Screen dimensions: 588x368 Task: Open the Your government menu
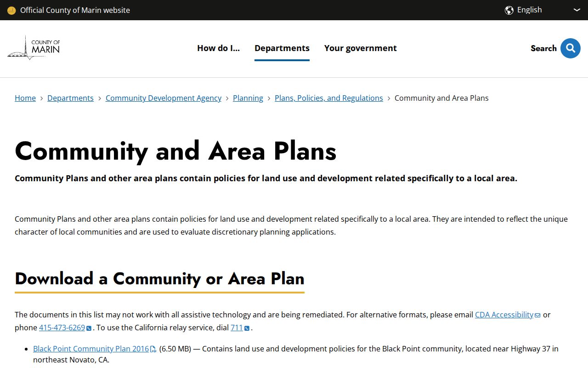[x=361, y=48]
